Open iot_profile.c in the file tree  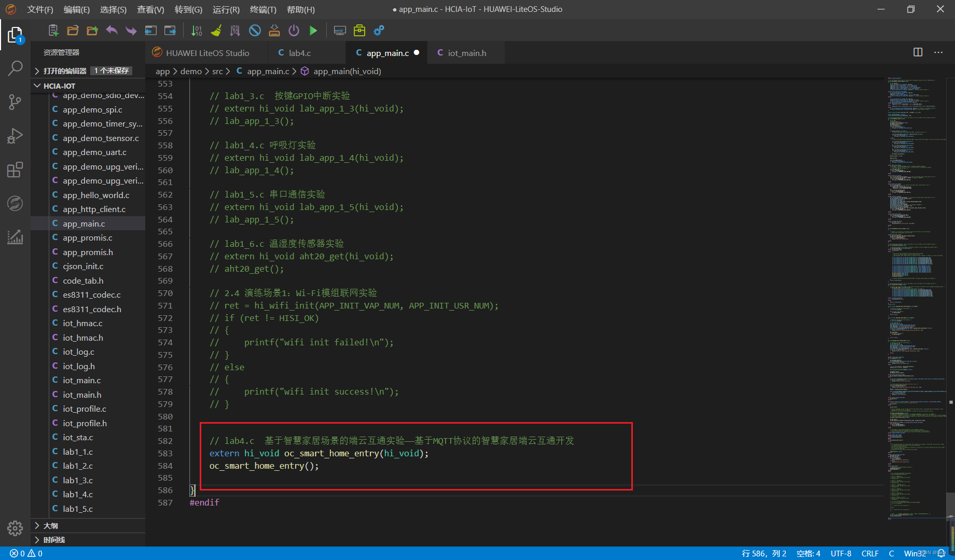click(x=85, y=409)
